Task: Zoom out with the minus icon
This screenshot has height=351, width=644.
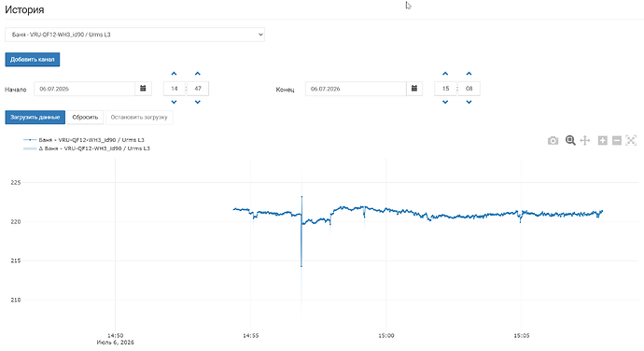Action: pyautogui.click(x=617, y=141)
